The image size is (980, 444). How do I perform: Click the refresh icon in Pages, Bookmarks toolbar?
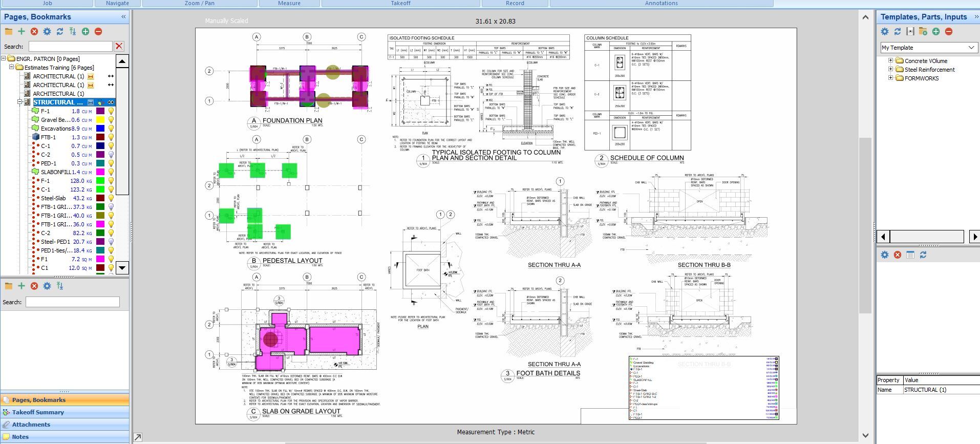pyautogui.click(x=60, y=32)
